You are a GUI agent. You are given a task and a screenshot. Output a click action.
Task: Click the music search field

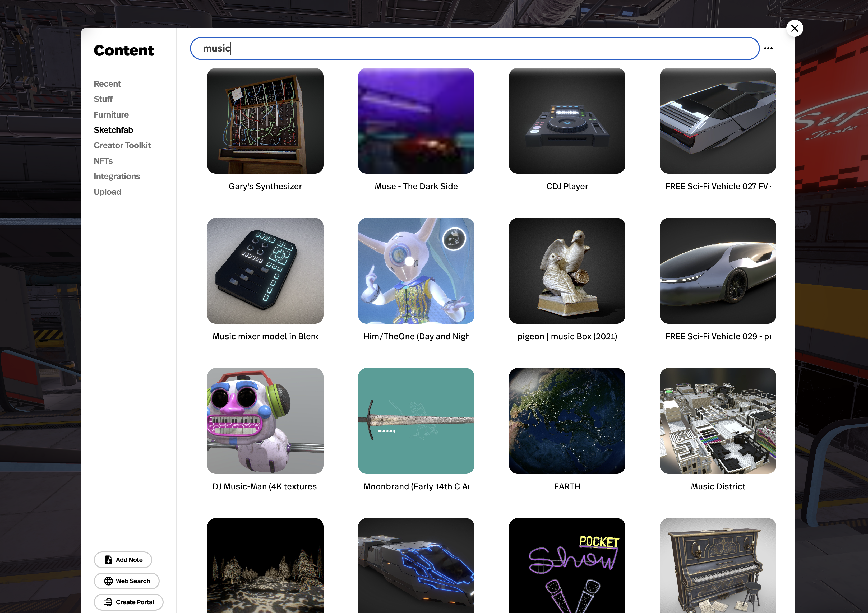pos(474,48)
